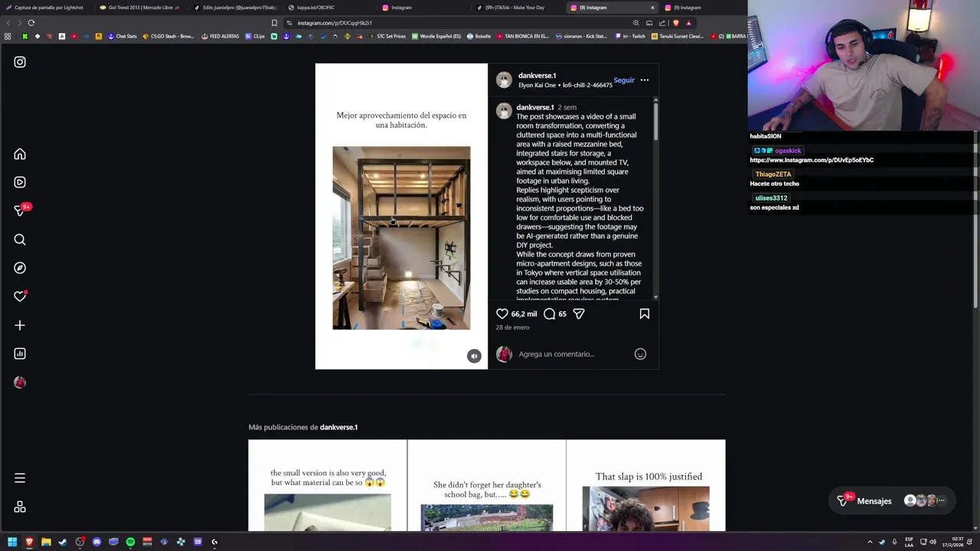Open the floating Mensajes button

coord(893,500)
